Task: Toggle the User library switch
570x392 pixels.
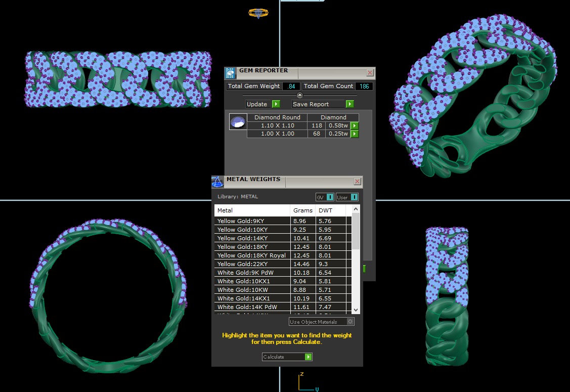Action: (354, 197)
